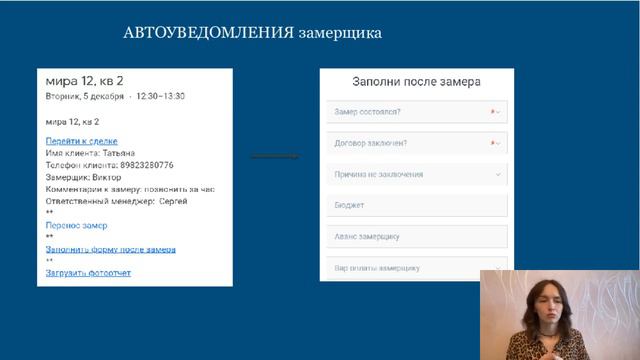Open the 'Замер состоялся?' dropdown

(417, 112)
